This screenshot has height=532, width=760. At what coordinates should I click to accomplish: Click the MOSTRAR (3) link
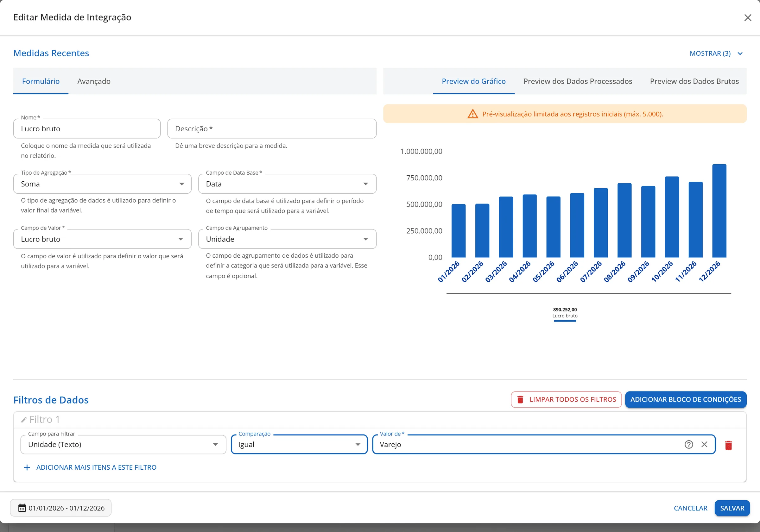pyautogui.click(x=710, y=53)
